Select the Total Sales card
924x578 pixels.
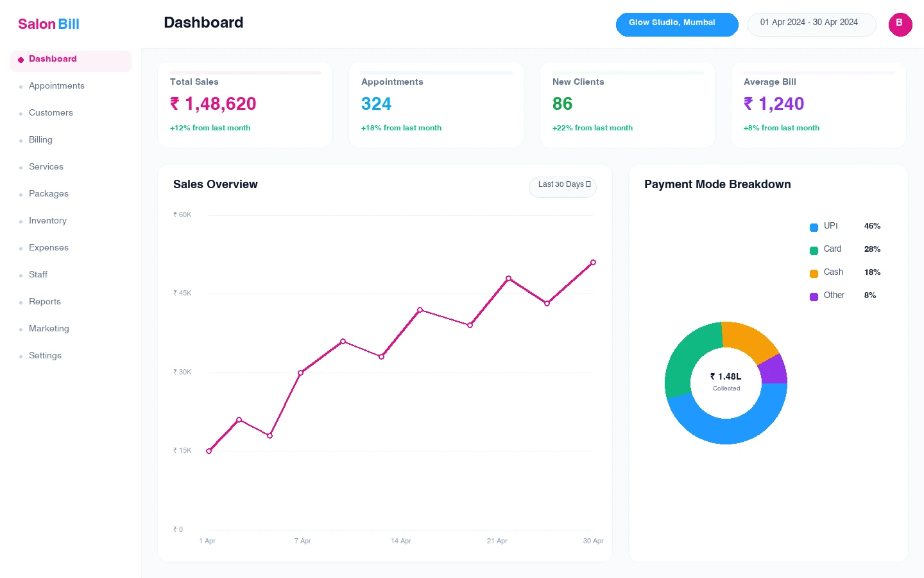point(245,105)
